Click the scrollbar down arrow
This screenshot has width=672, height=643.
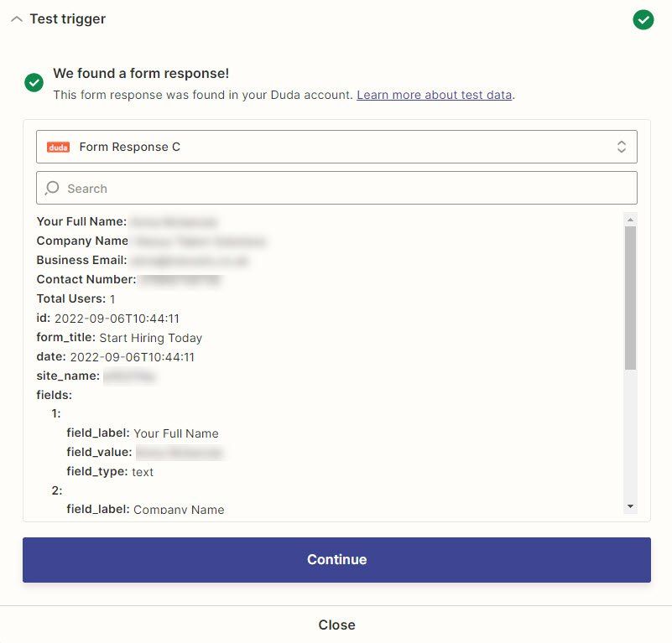(630, 506)
